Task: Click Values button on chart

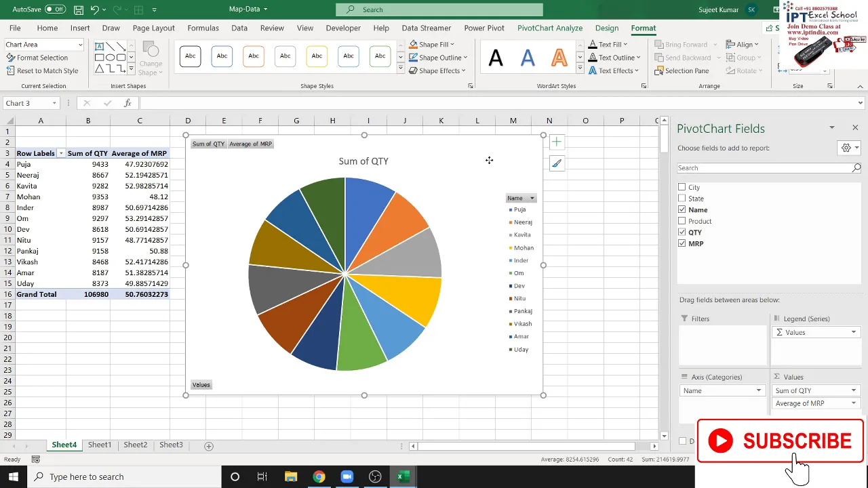Action: [201, 385]
